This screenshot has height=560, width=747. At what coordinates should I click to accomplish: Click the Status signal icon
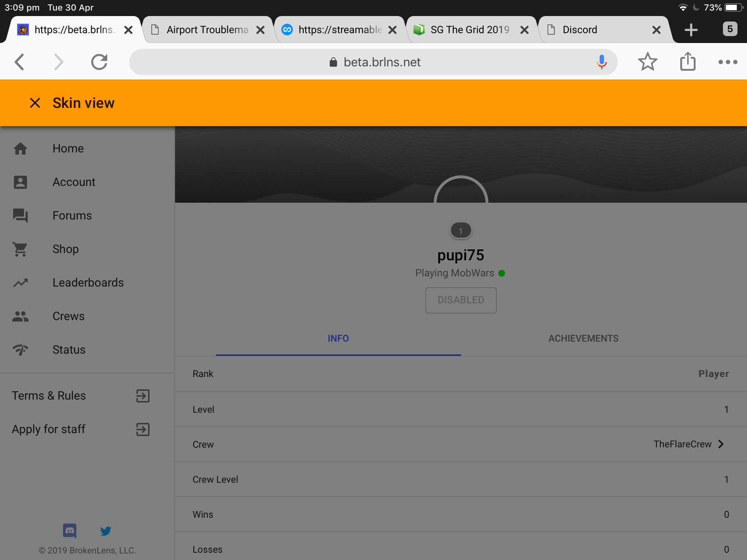[x=20, y=350]
